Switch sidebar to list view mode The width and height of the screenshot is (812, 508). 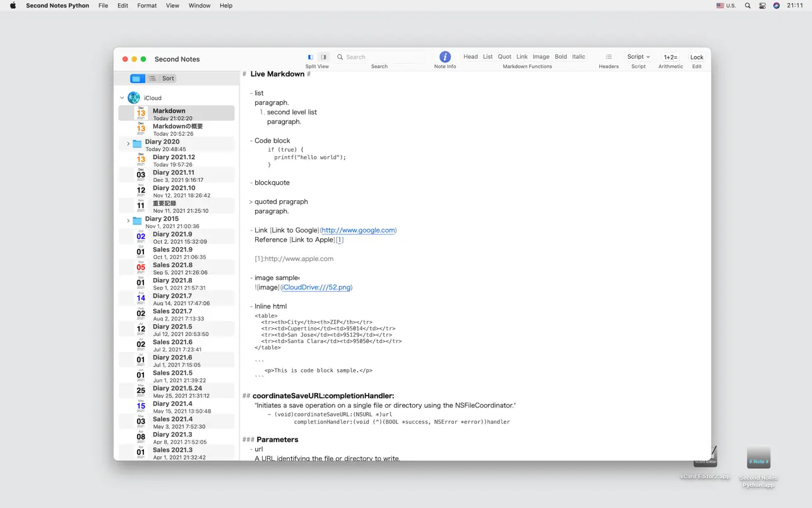[x=152, y=78]
